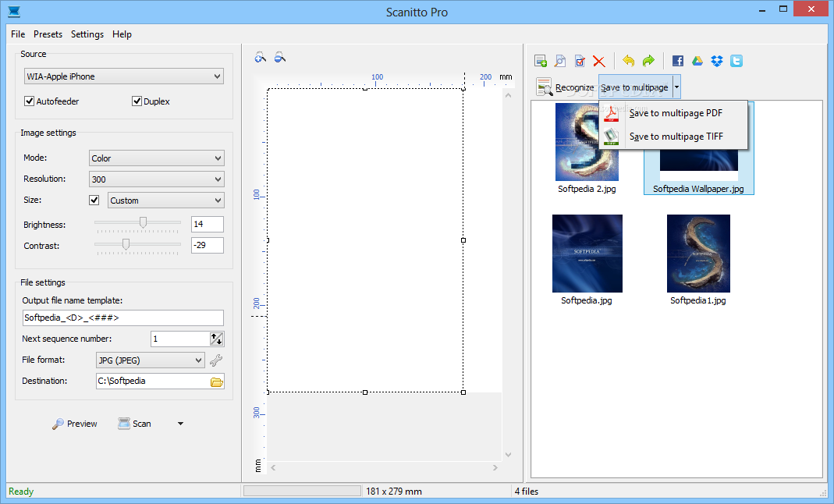Click the preview scroll right arrow
The height and width of the screenshot is (504, 834).
point(495,468)
